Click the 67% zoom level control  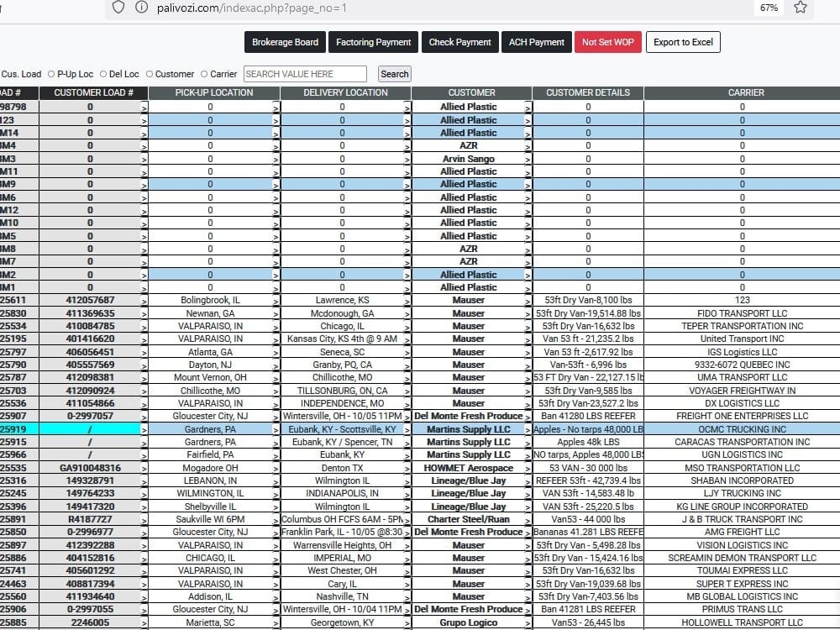tap(769, 7)
